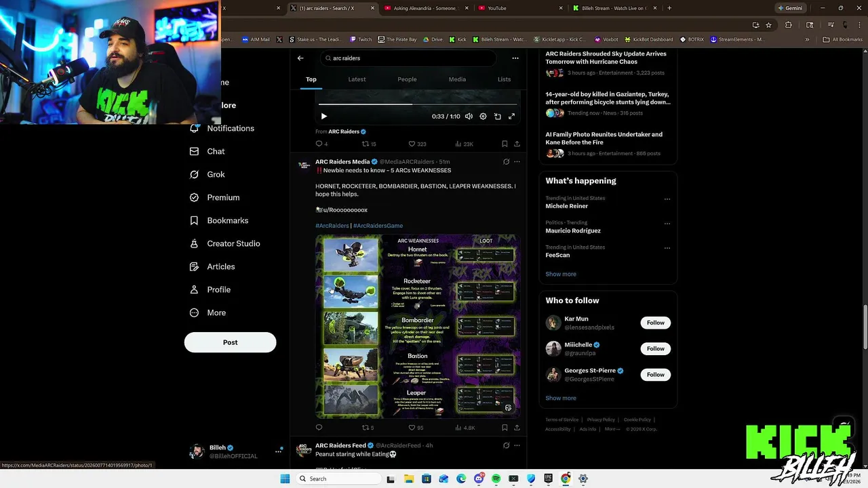Open Grok in the sidebar
The width and height of the screenshot is (868, 488).
tap(208, 174)
